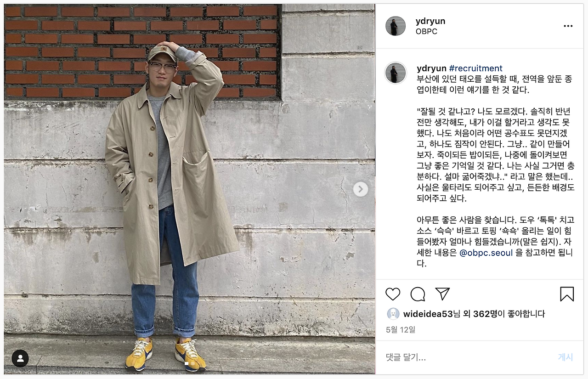Open ydryun username in the header

[430, 21]
